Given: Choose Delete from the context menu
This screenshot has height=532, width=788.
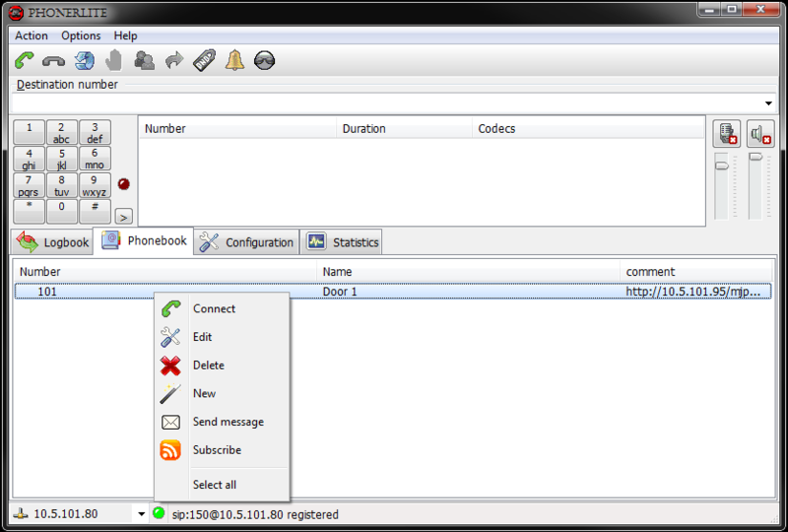Looking at the screenshot, I should (x=222, y=366).
